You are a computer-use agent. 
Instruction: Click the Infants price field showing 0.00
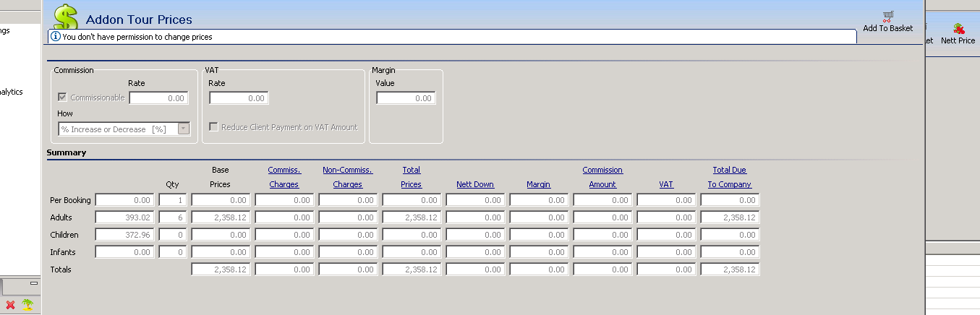125,252
